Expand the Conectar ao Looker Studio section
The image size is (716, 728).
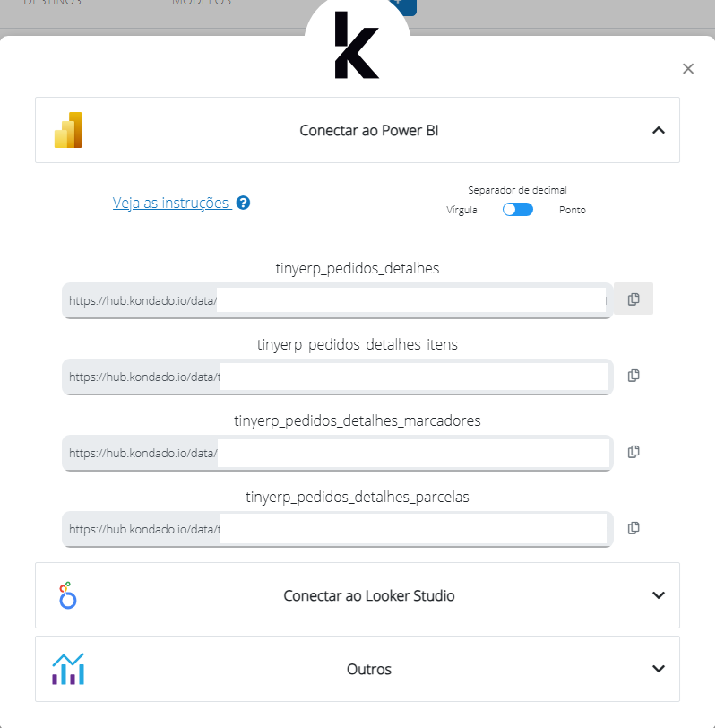[x=659, y=594]
